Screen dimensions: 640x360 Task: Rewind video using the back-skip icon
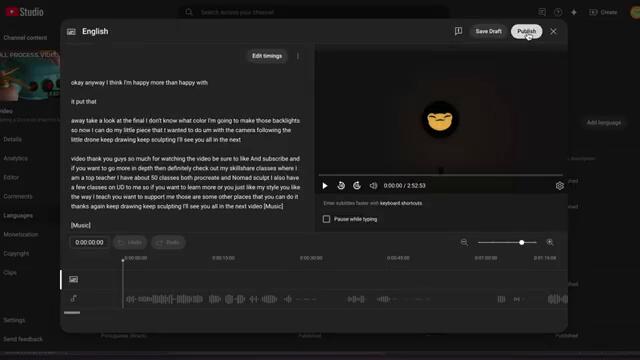341,186
